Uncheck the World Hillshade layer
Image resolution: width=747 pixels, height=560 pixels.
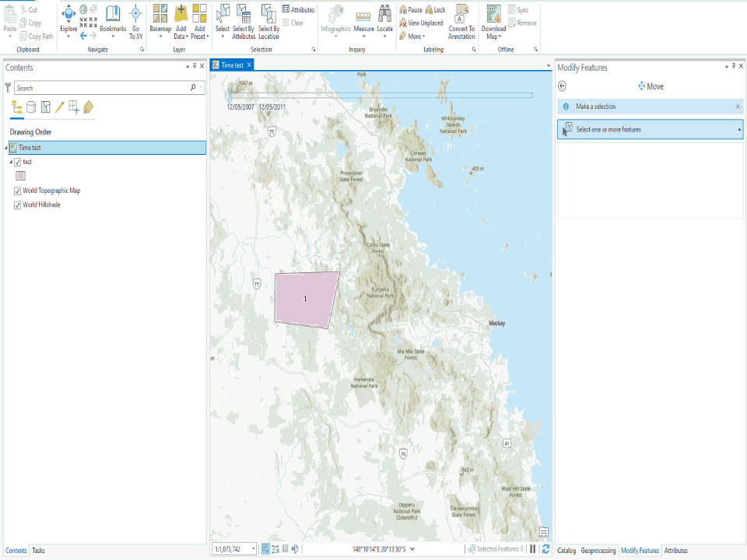click(17, 205)
